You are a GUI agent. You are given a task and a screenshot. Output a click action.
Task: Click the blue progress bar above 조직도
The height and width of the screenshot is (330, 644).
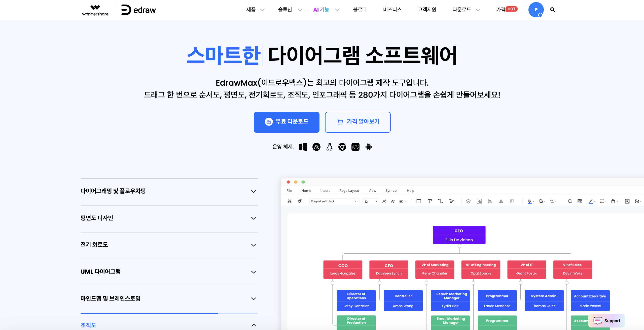(x=149, y=313)
